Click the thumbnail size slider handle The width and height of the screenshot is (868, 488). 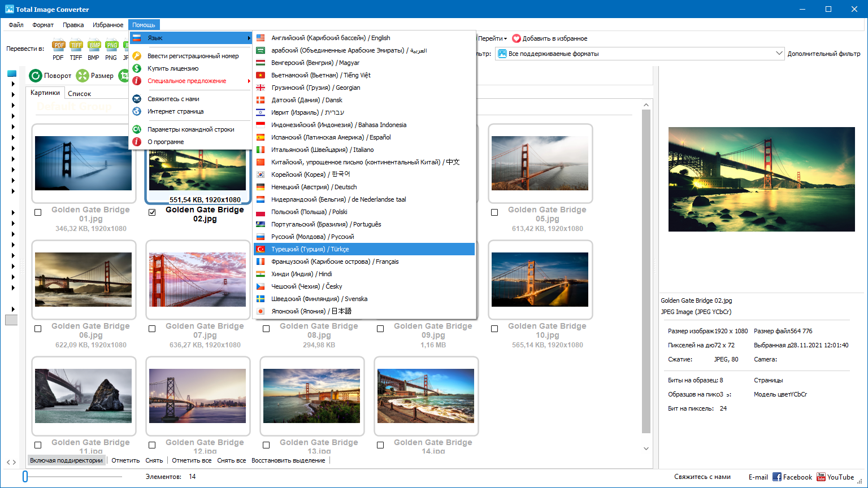25,477
